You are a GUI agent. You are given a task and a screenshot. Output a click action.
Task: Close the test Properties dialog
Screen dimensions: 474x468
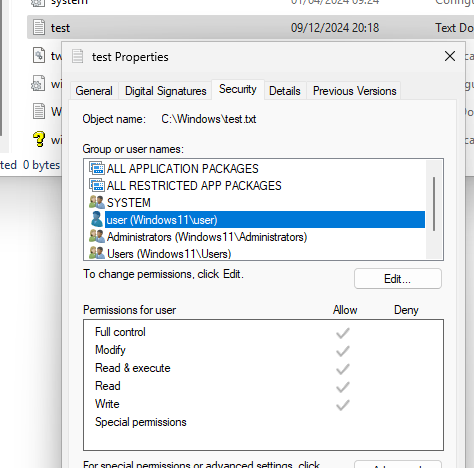tap(450, 56)
